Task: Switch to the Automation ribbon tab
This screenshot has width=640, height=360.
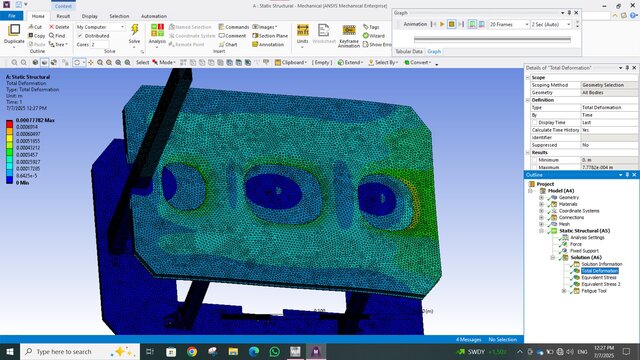Action: pos(154,16)
